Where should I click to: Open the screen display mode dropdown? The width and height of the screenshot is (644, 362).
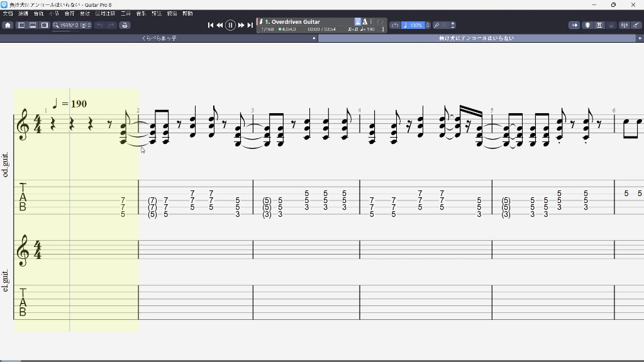[x=86, y=25]
